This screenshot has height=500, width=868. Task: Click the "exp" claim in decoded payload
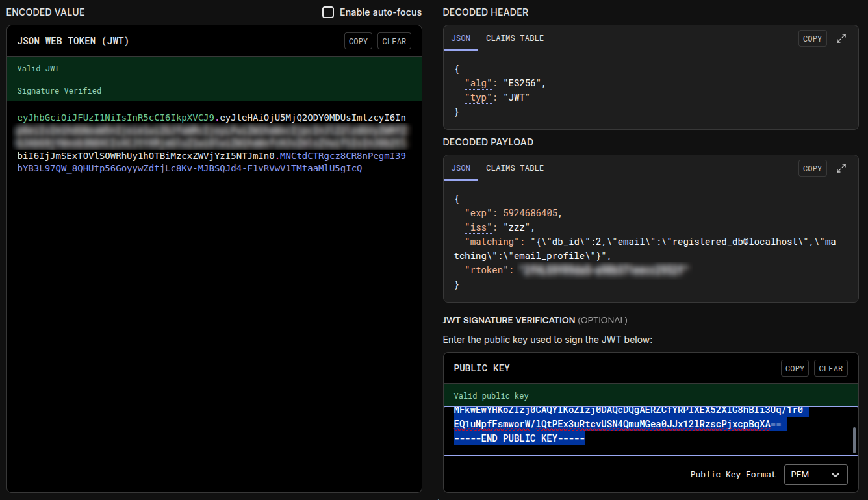click(x=479, y=213)
